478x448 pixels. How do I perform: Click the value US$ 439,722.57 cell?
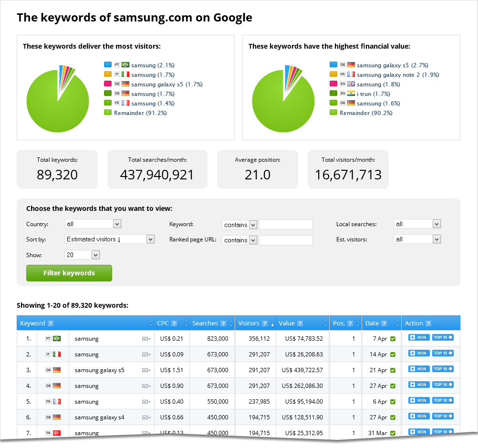(x=302, y=370)
